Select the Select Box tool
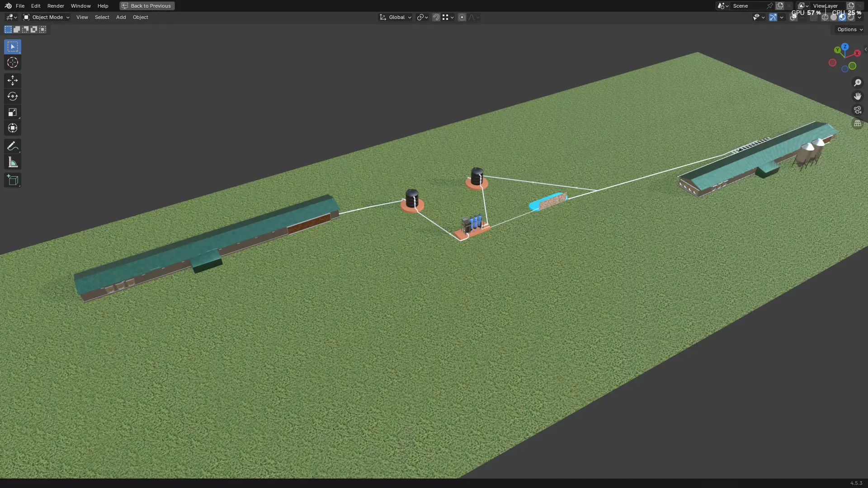Screen dimensions: 868x488 click(13, 47)
